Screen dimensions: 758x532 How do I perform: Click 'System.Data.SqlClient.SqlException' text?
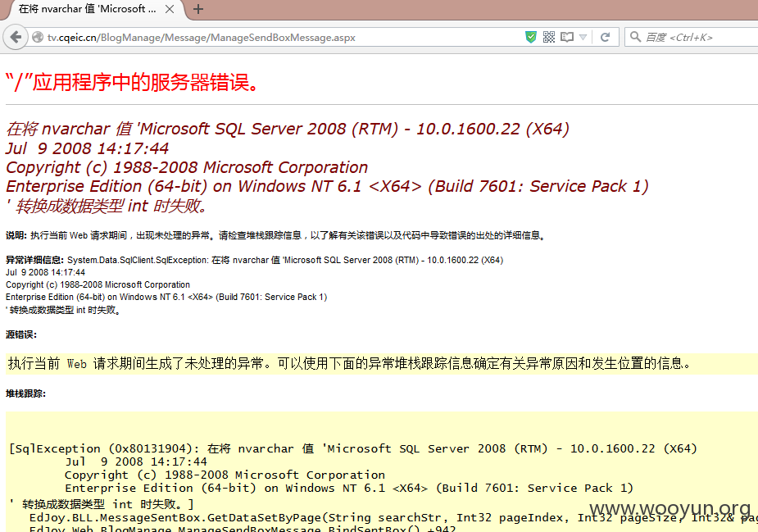pos(138,260)
